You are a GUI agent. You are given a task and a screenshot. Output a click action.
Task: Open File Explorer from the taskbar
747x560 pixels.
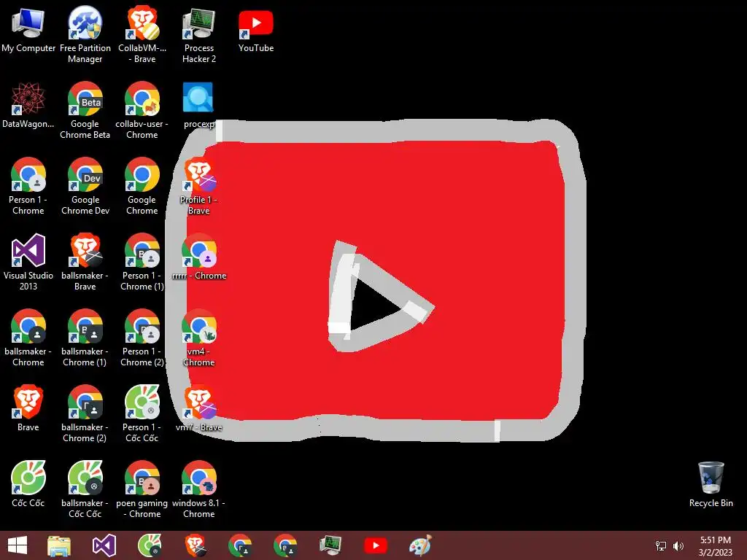(x=59, y=545)
